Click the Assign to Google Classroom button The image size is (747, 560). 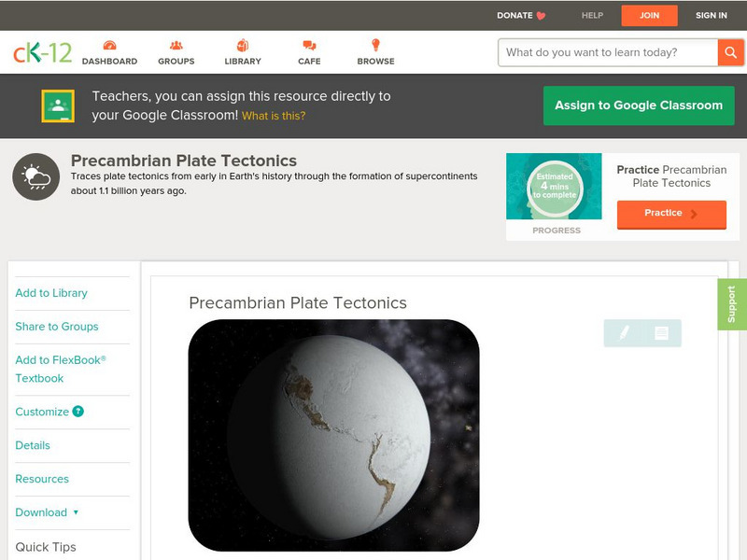(x=639, y=105)
